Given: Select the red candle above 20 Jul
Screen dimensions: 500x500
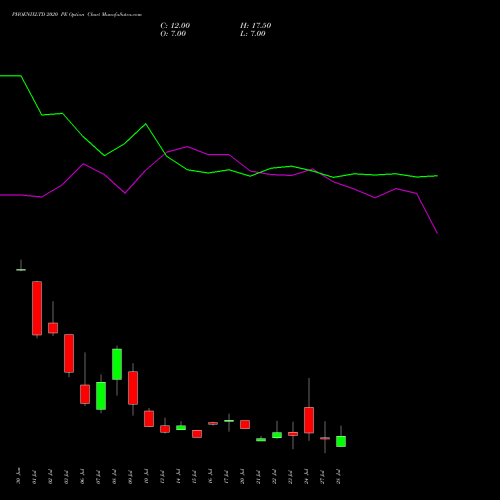Looking at the screenshot, I should tap(245, 424).
